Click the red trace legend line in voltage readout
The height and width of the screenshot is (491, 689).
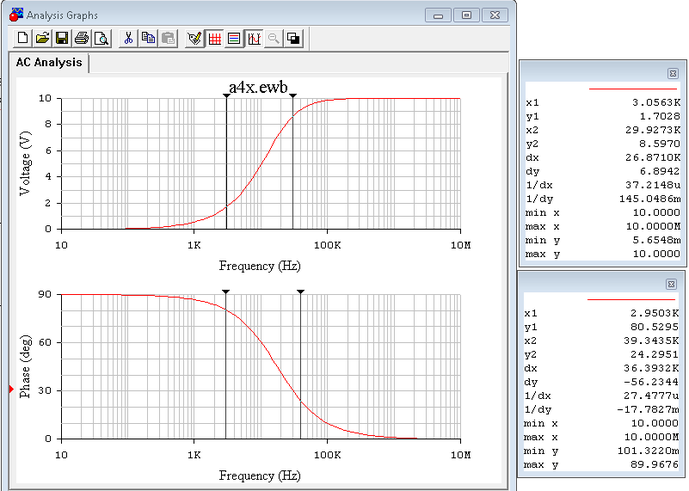click(x=632, y=89)
